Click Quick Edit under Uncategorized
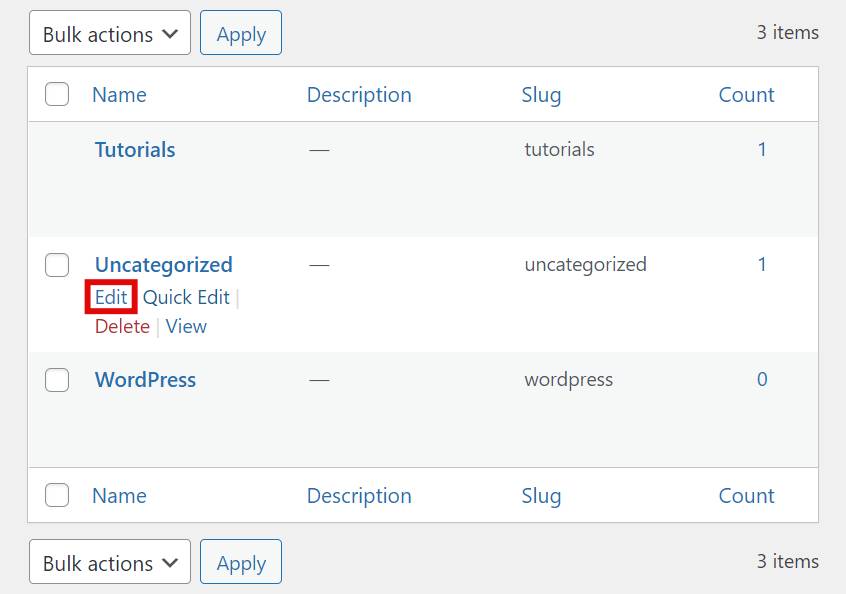Viewport: 846px width, 594px height. point(186,297)
